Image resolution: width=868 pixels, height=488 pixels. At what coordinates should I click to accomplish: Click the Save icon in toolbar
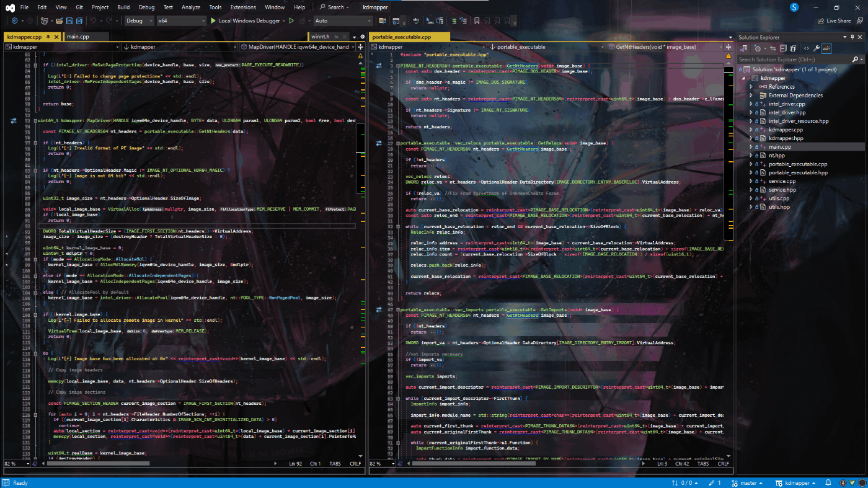[x=69, y=20]
